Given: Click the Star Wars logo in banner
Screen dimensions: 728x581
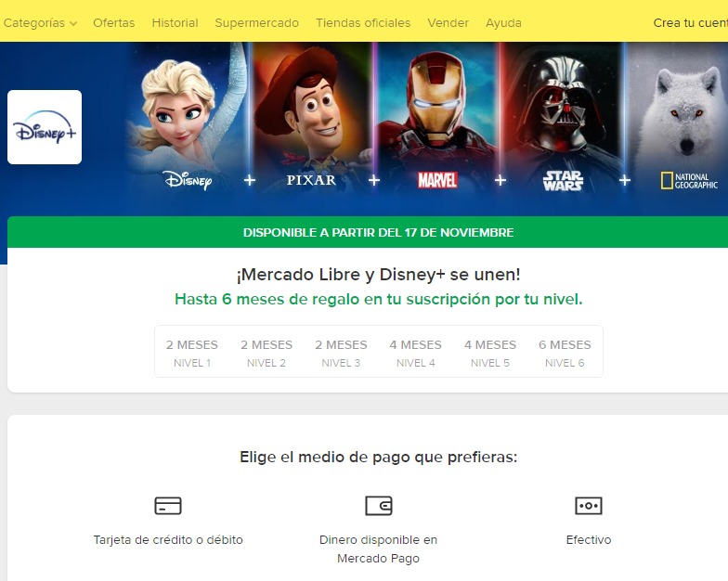Looking at the screenshot, I should pos(563,180).
